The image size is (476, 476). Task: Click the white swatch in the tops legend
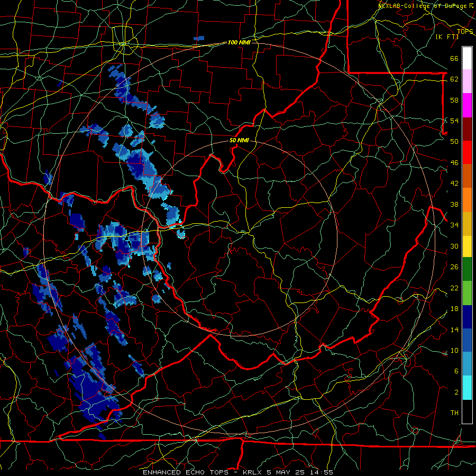tap(467, 58)
